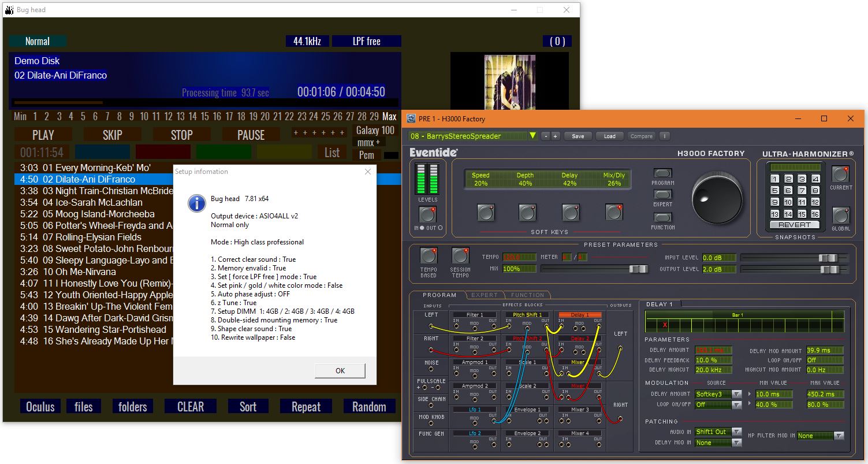868x464 pixels.
Task: Click REVERT in the snapshots panel
Action: coord(795,225)
